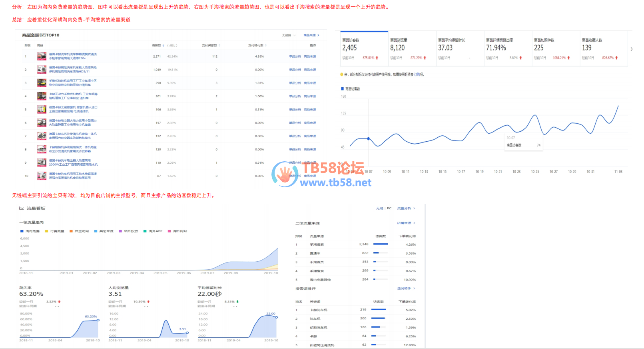Open 单品分析 for rank 5 product
Screen dimensions: 644x349
[x=295, y=109]
